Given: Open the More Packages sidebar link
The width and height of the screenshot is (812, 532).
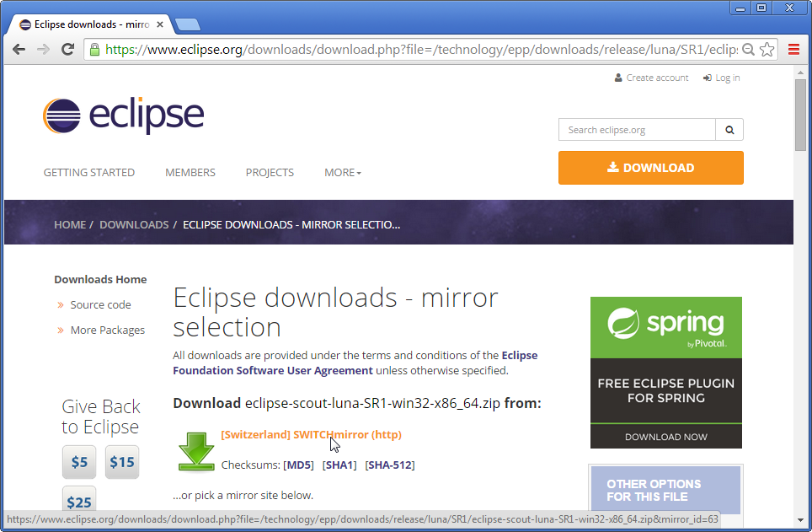Looking at the screenshot, I should point(108,330).
